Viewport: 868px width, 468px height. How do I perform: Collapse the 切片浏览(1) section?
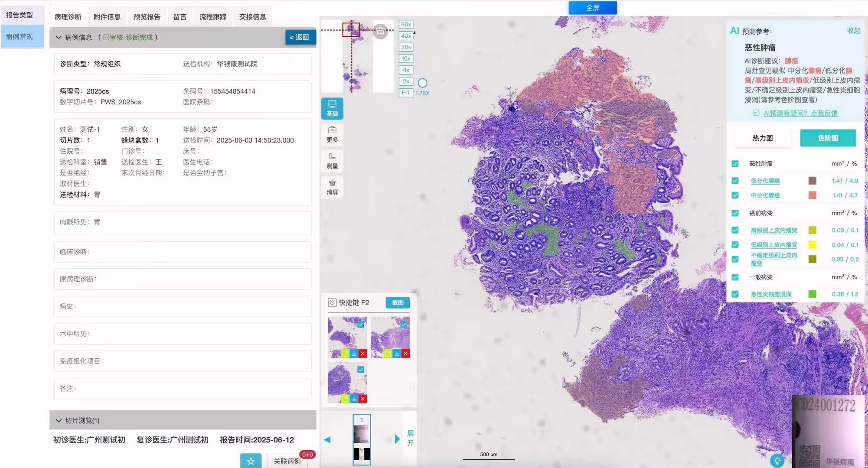[x=59, y=420]
